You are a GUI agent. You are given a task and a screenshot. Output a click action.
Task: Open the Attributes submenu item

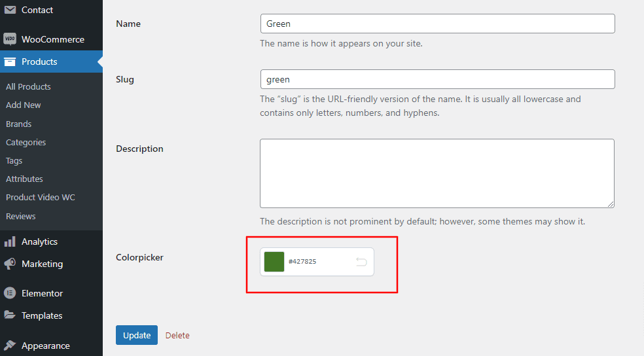coord(25,179)
